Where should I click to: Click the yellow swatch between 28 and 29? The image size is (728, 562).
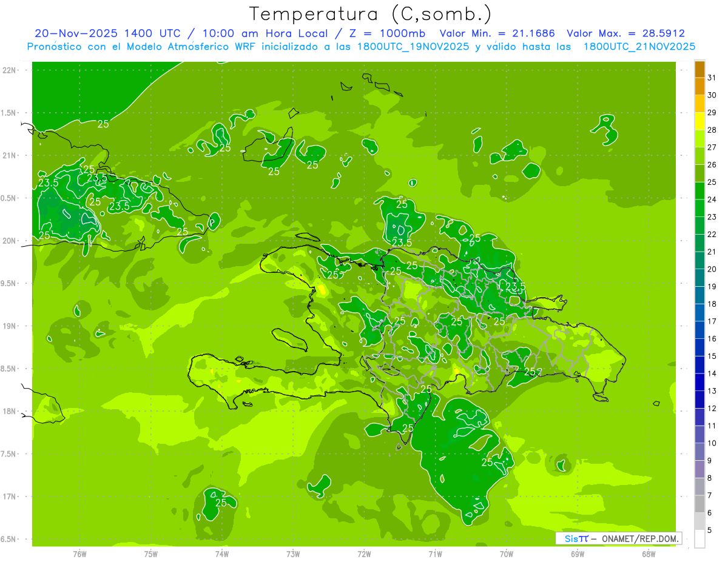(x=699, y=121)
